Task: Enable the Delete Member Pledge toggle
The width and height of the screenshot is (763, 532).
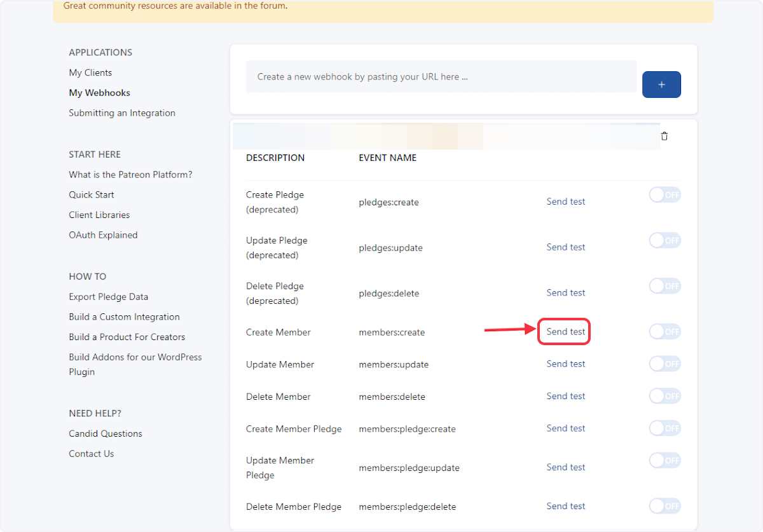Action: (664, 505)
